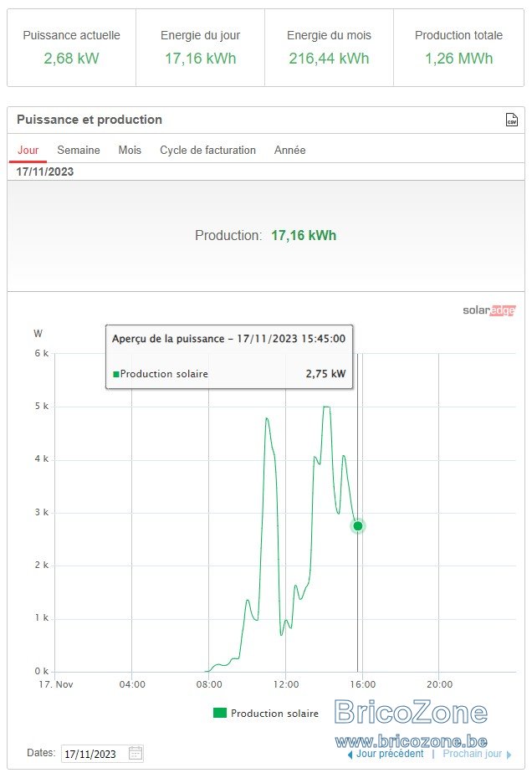Click Jour précédent link
This screenshot has height=778, width=532.
390,754
